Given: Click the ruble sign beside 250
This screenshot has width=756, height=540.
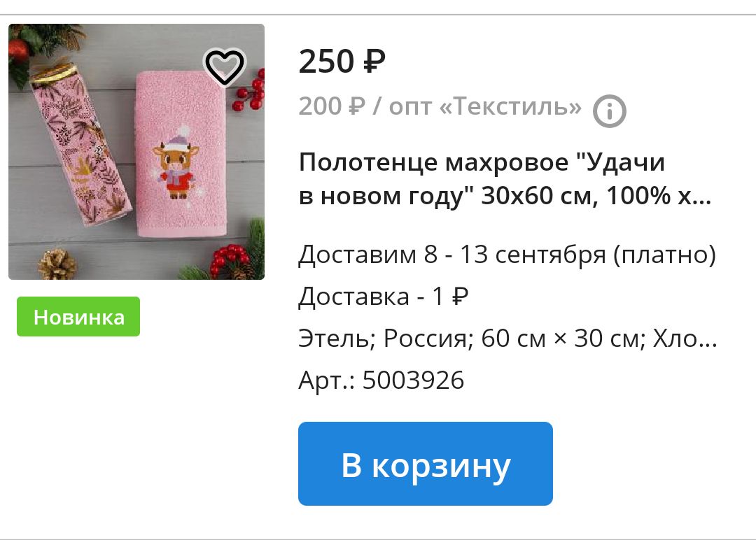Looking at the screenshot, I should (x=374, y=62).
